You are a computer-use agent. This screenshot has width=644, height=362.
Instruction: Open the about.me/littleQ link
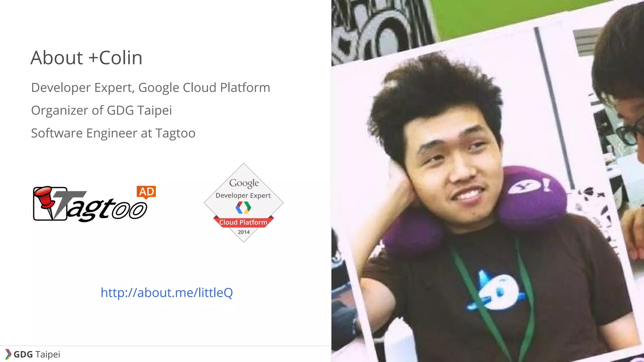click(x=167, y=293)
